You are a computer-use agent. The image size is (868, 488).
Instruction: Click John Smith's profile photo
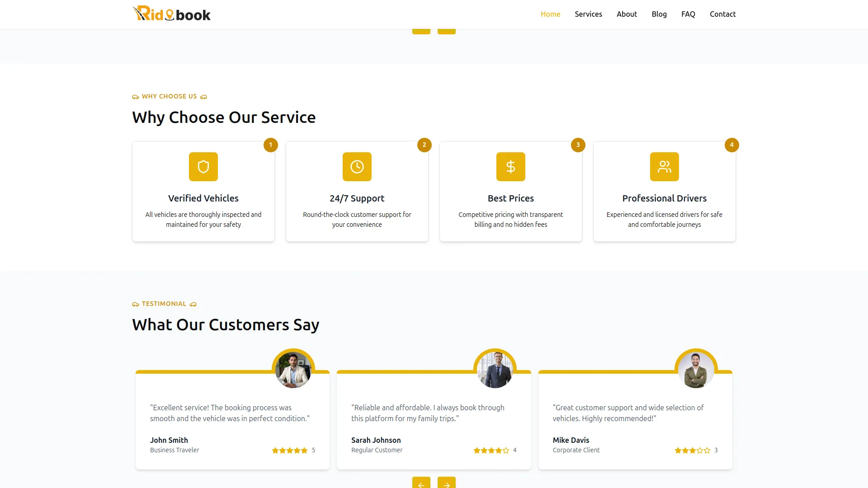tap(293, 369)
